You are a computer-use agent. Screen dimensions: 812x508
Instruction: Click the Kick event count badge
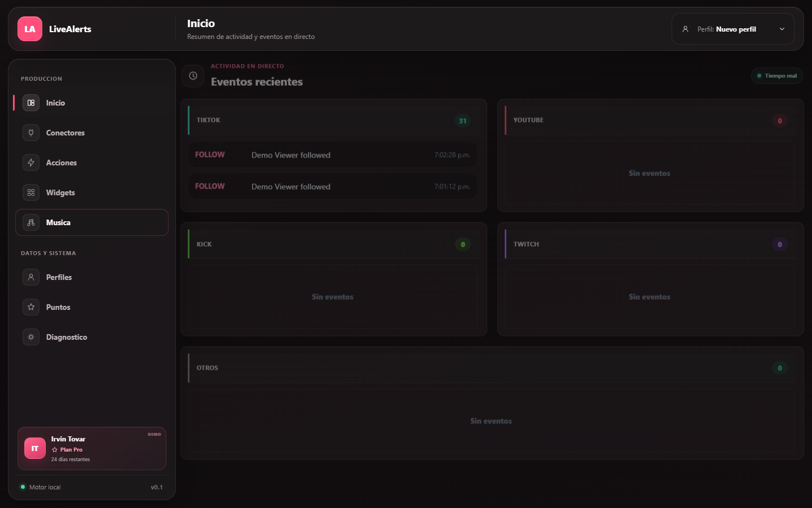coord(463,244)
